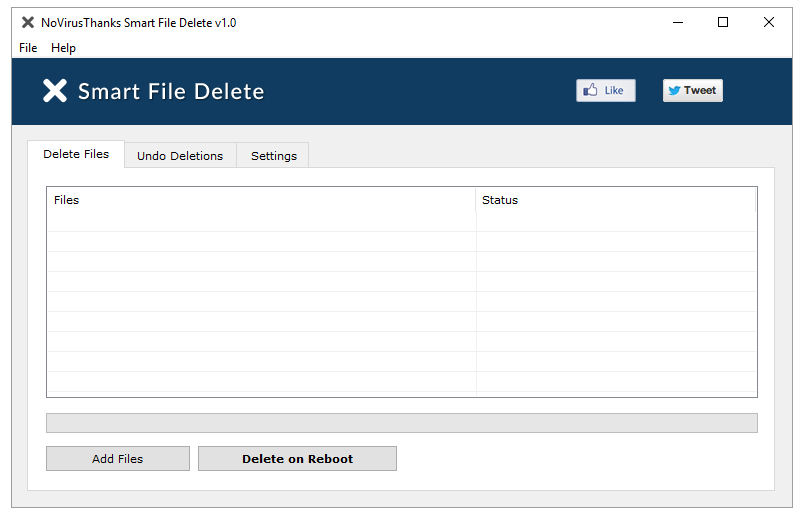Close the Smart File Delete window

769,23
